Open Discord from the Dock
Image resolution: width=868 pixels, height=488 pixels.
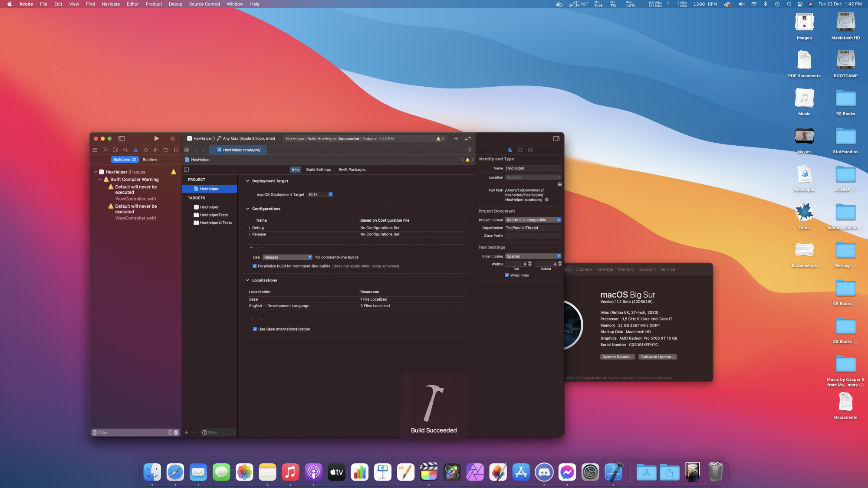pyautogui.click(x=544, y=472)
